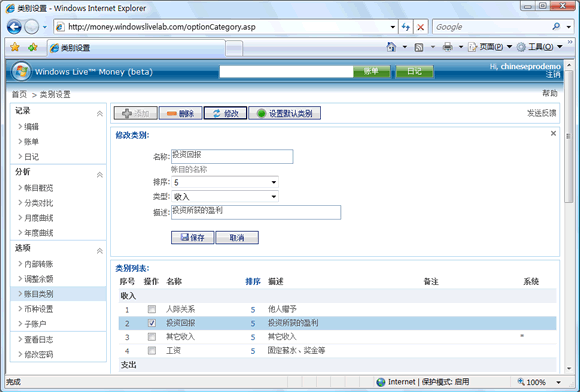Select the 类别设置 browser tab
The image size is (580, 392).
coord(136,48)
